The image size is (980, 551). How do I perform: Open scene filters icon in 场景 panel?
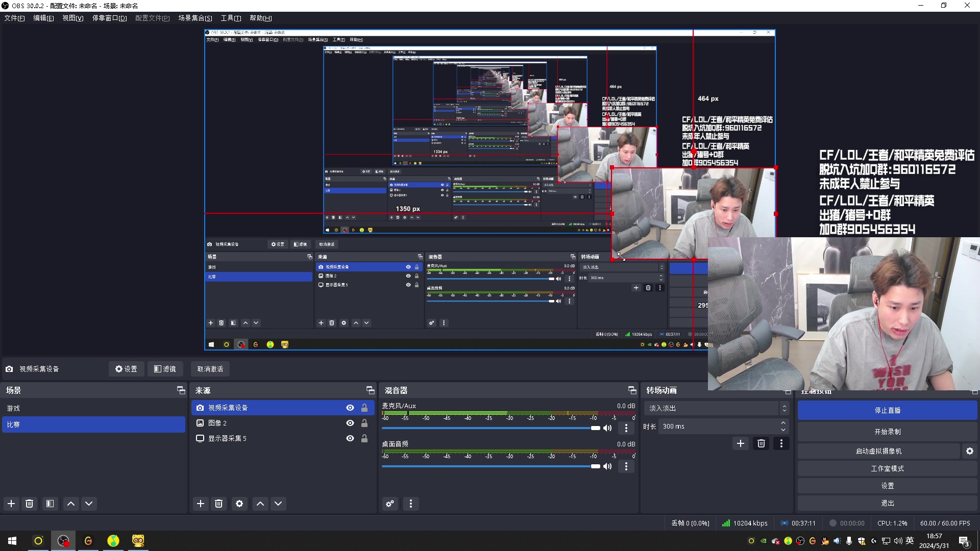[x=50, y=504]
